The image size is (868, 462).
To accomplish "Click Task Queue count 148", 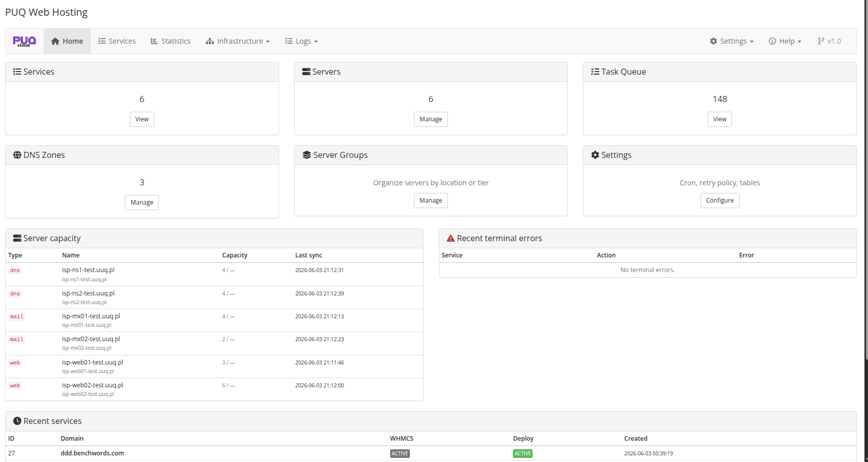I will (720, 99).
